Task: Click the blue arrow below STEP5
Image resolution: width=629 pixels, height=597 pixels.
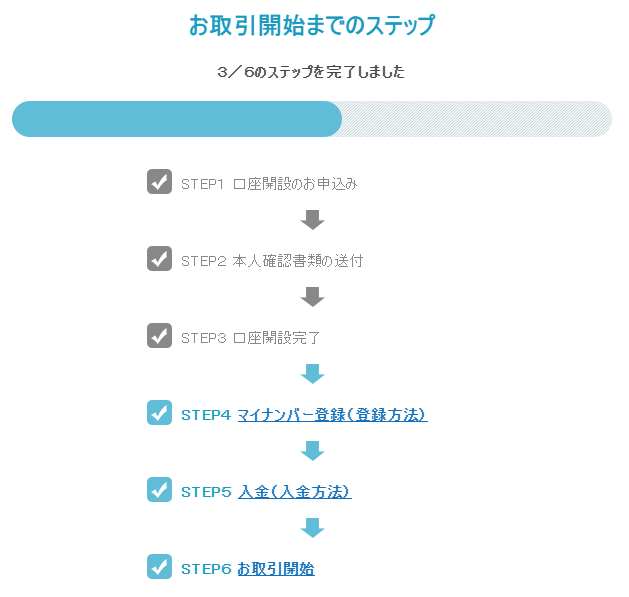Action: pos(312,528)
